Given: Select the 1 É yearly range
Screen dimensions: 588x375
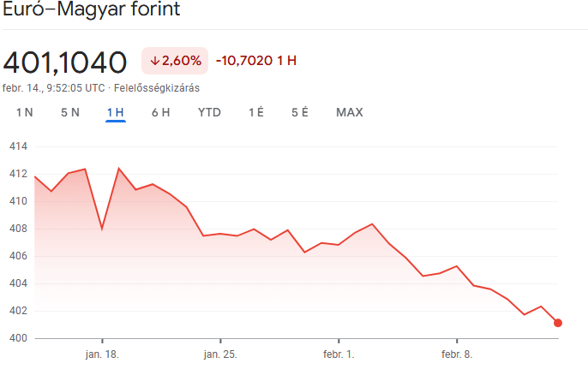Looking at the screenshot, I should 256,112.
